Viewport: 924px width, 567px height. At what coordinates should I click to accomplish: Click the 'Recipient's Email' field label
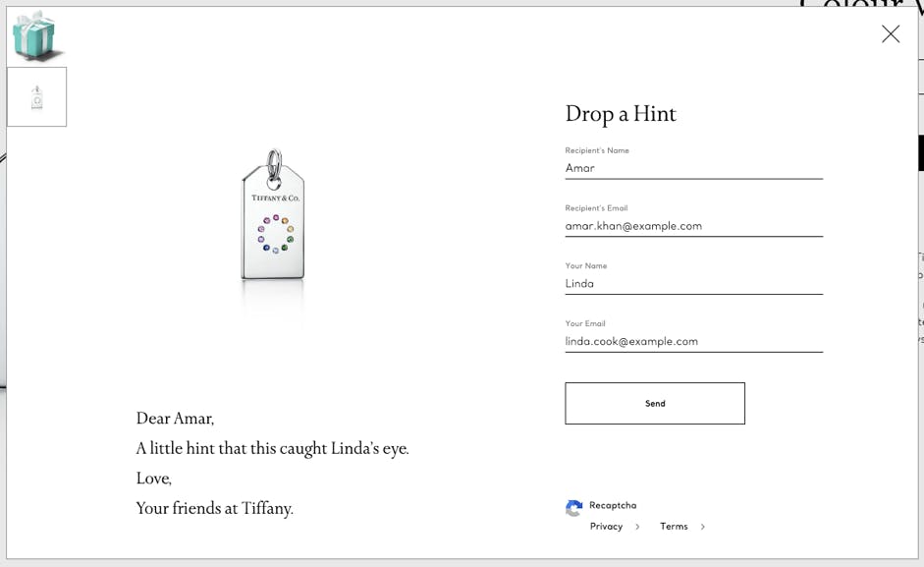pyautogui.click(x=596, y=208)
